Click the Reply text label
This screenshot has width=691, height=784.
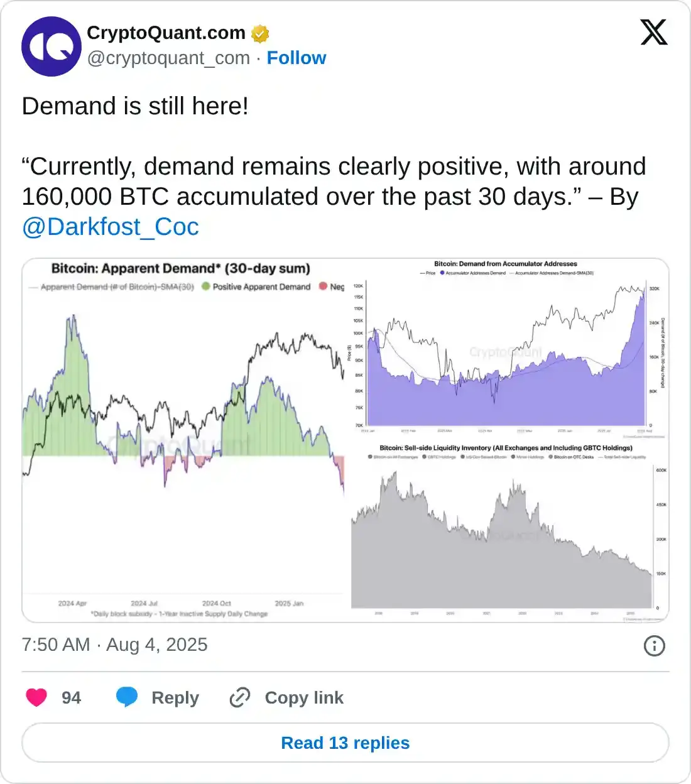pos(175,697)
